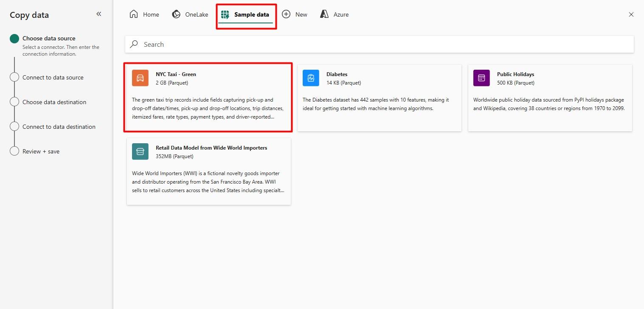
Task: Collapse the Copy data side panel
Action: 99,14
